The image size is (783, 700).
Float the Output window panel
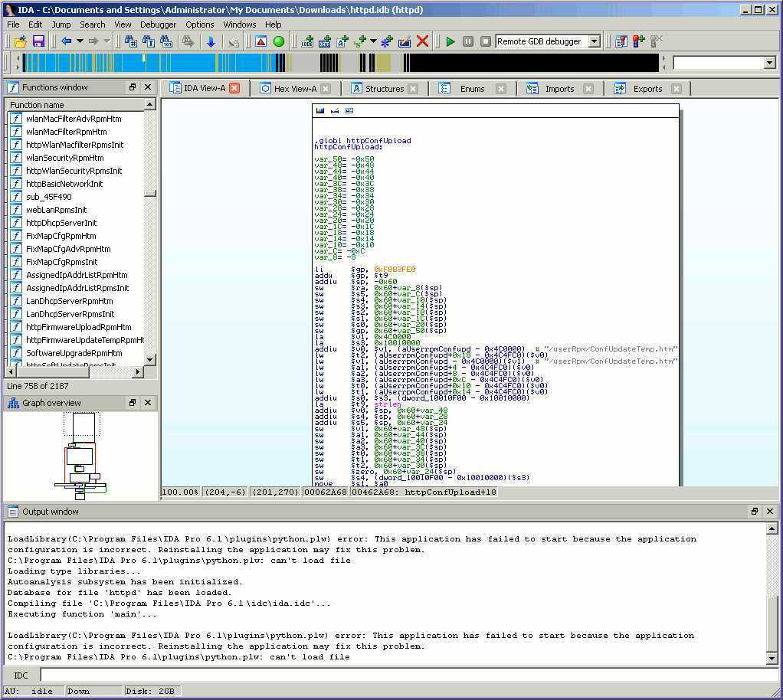tap(754, 512)
